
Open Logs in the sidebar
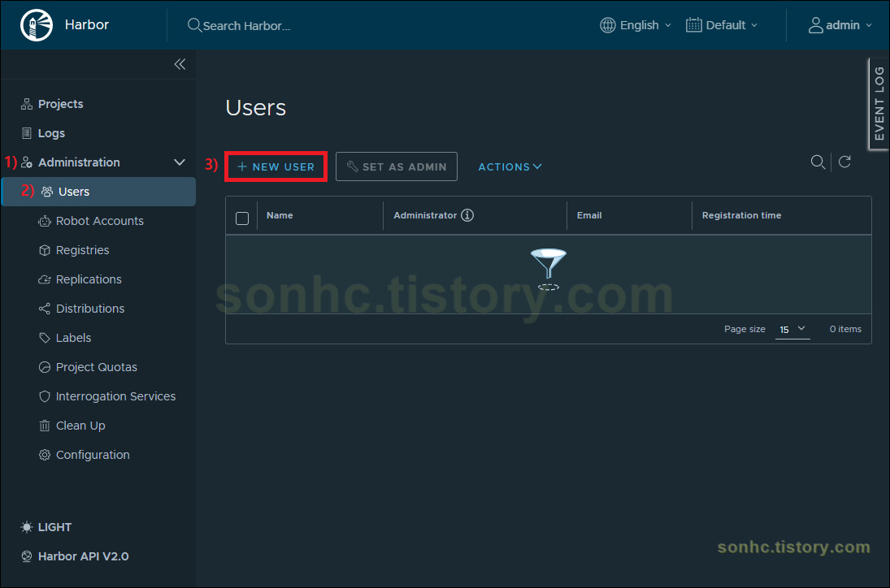click(51, 133)
